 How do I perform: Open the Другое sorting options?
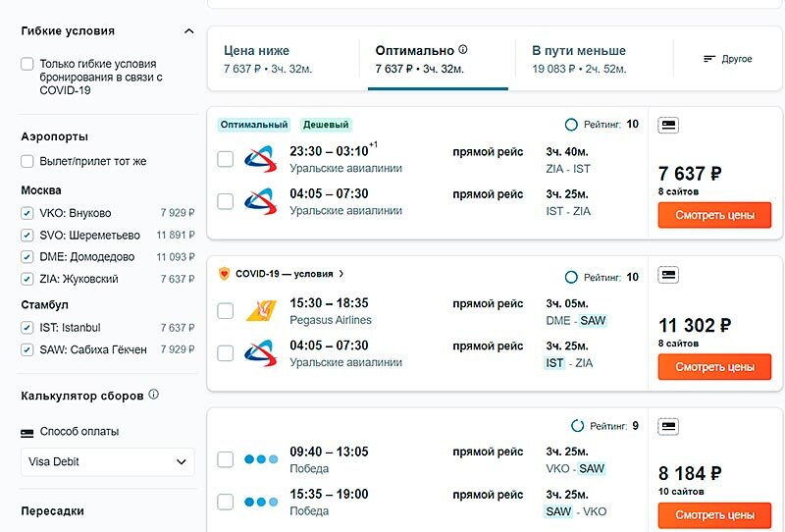click(728, 59)
